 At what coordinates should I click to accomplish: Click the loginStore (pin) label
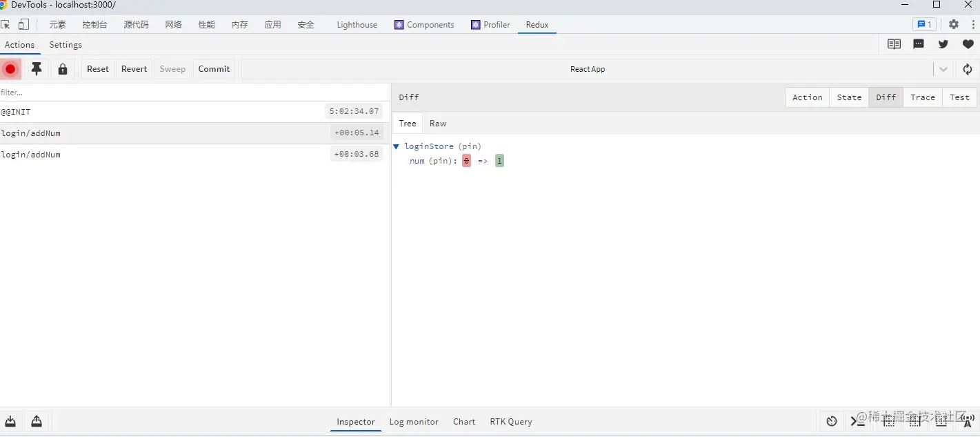(443, 146)
